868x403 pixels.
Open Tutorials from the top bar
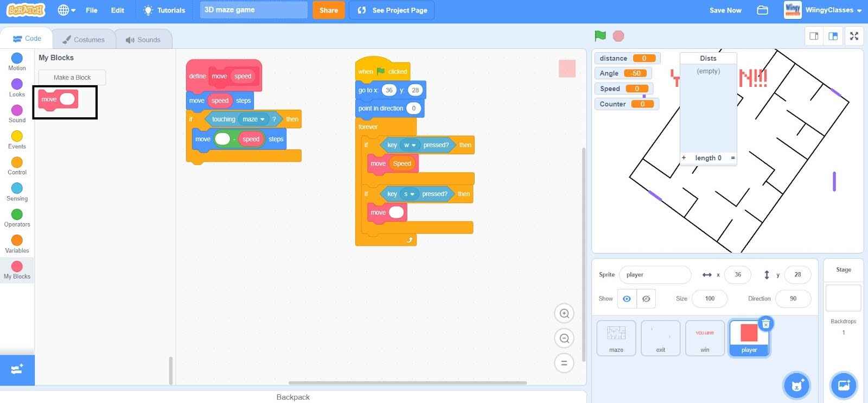pyautogui.click(x=164, y=10)
